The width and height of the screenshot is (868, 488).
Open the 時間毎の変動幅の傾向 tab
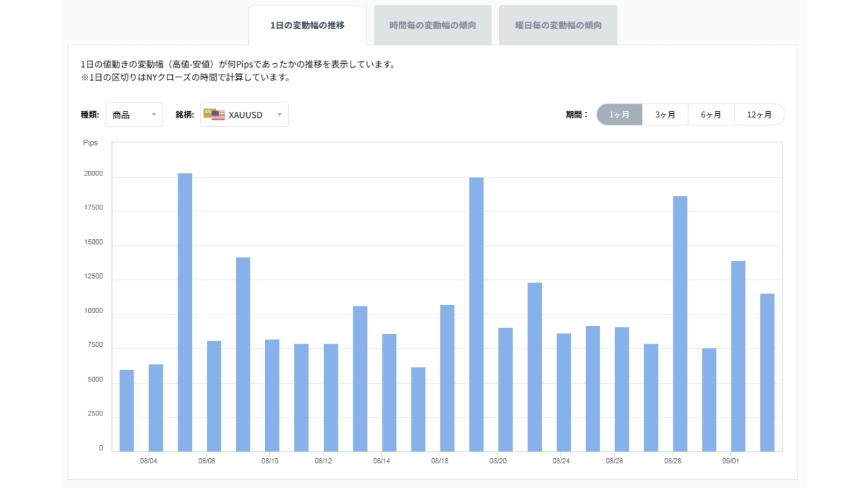coord(433,25)
